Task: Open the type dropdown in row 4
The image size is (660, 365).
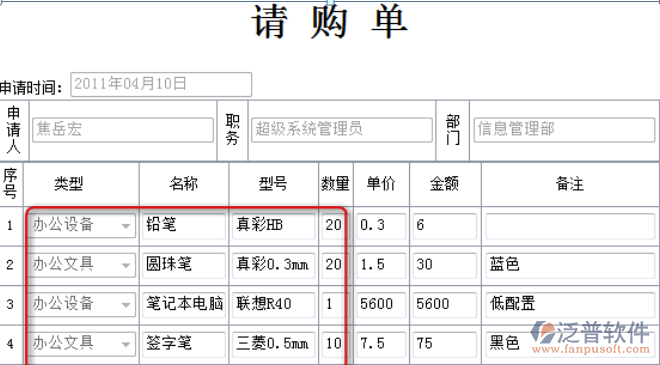Action: [x=82, y=344]
